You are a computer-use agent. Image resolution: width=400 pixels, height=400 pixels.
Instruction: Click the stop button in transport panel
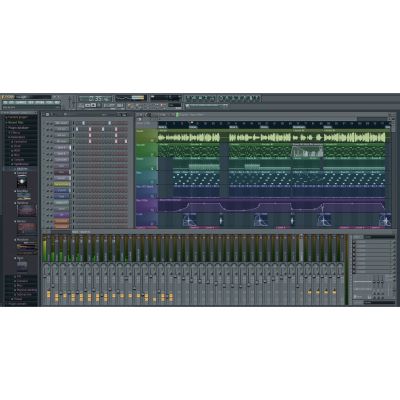(x=94, y=105)
